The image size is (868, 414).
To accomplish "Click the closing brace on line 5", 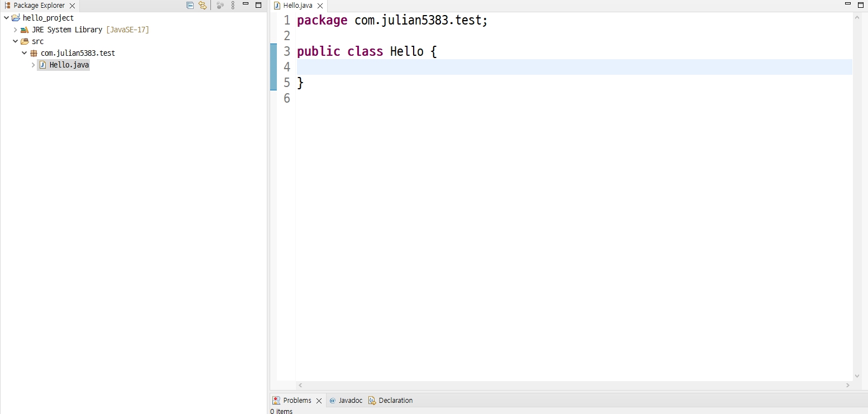I will (300, 83).
